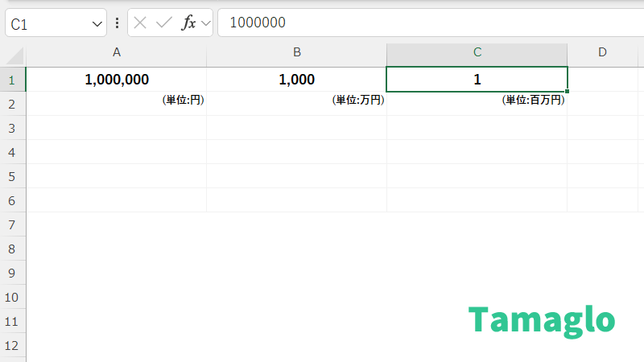Select row 6 header
The width and height of the screenshot is (644, 362).
coord(12,200)
